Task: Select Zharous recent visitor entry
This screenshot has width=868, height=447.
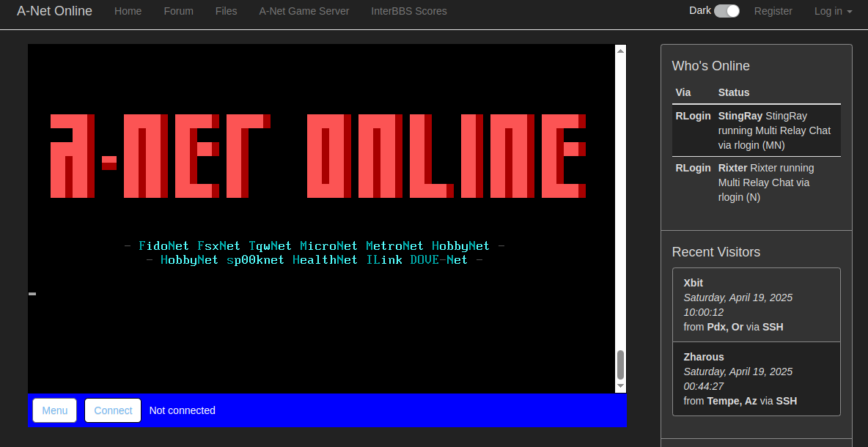Action: (756, 379)
